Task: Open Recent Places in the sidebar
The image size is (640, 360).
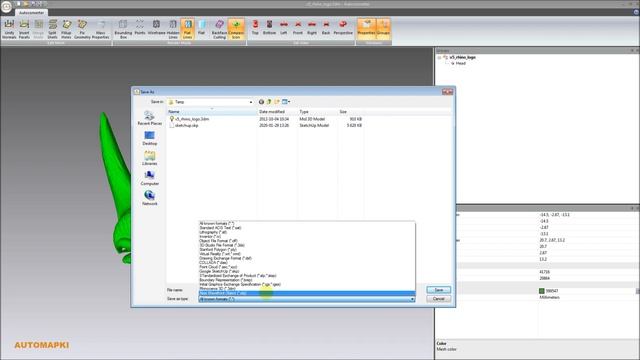Action: [x=149, y=118]
